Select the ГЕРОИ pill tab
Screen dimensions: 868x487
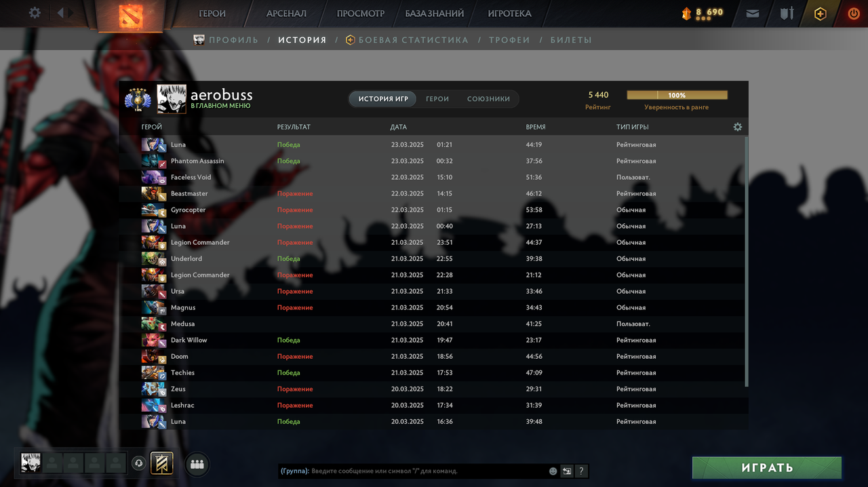pyautogui.click(x=437, y=99)
